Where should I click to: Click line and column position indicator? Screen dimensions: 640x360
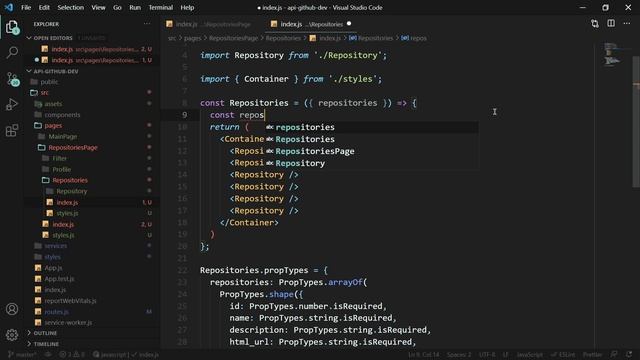click(x=424, y=354)
